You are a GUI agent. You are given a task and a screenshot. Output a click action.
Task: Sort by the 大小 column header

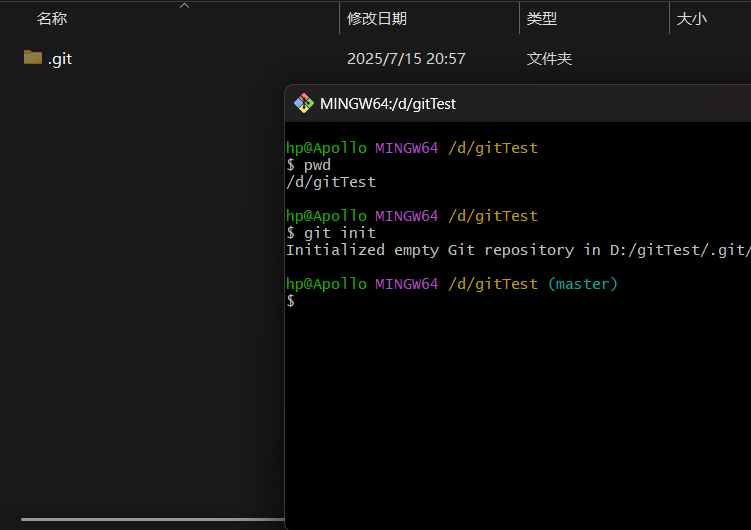coord(692,19)
